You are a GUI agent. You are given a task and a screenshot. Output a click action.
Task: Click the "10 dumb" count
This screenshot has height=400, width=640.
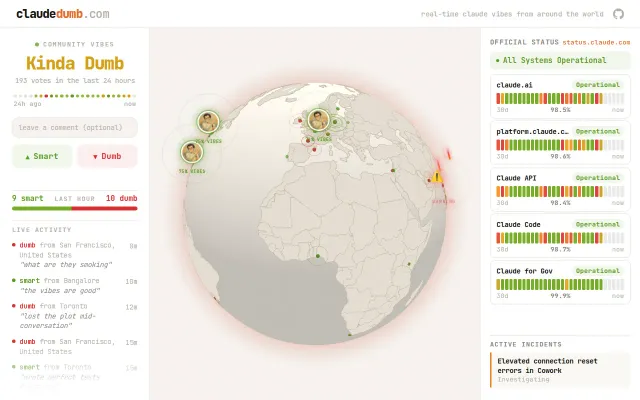click(122, 198)
